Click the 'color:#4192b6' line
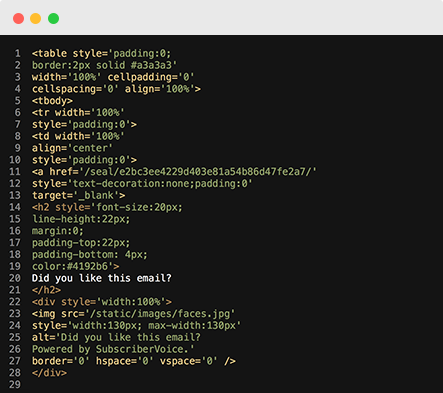Image resolution: width=443 pixels, height=393 pixels. click(x=76, y=266)
